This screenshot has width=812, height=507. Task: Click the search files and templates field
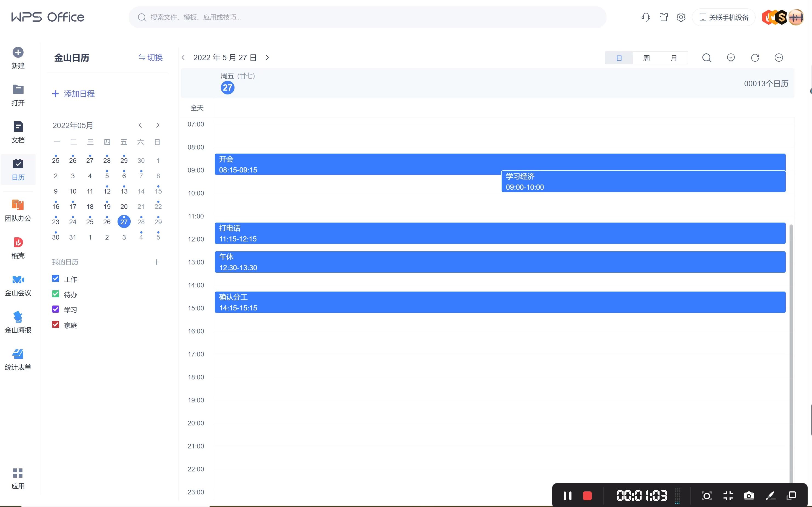[367, 18]
